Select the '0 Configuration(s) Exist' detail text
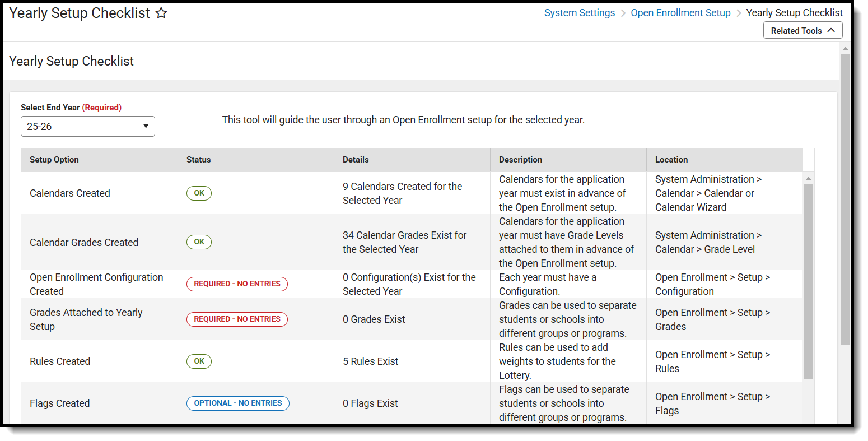 coord(409,284)
